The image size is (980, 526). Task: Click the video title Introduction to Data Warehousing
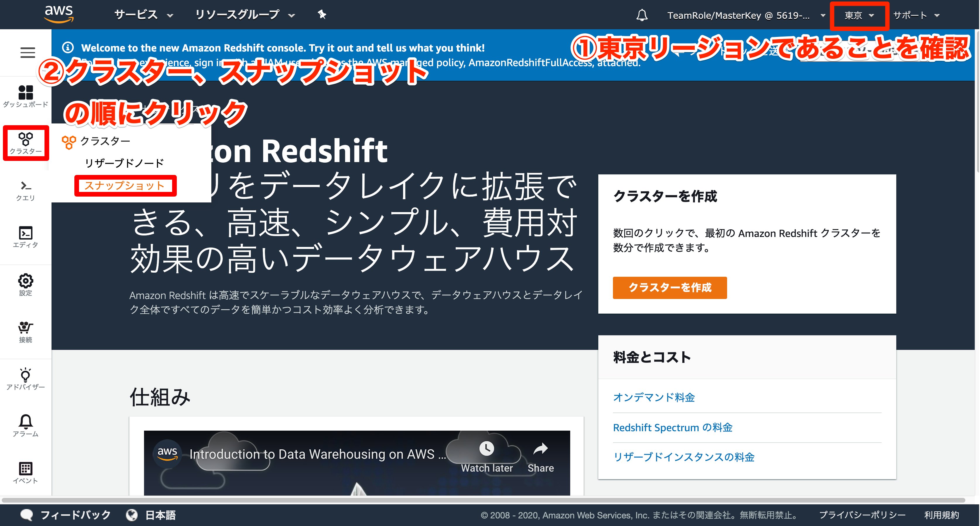(317, 454)
